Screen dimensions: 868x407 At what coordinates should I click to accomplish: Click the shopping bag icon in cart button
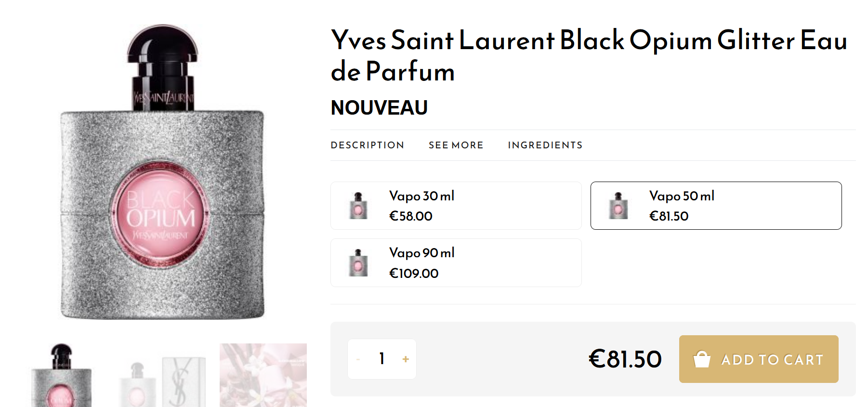[x=702, y=359]
